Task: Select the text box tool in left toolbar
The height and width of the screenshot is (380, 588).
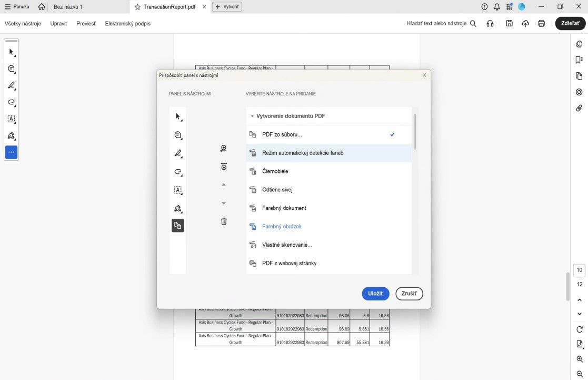Action: pyautogui.click(x=11, y=119)
